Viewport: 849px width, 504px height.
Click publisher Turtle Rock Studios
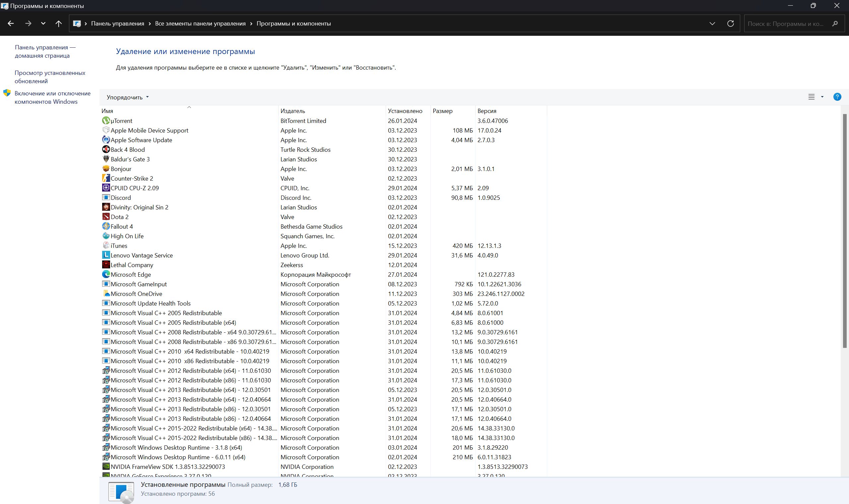[305, 149]
